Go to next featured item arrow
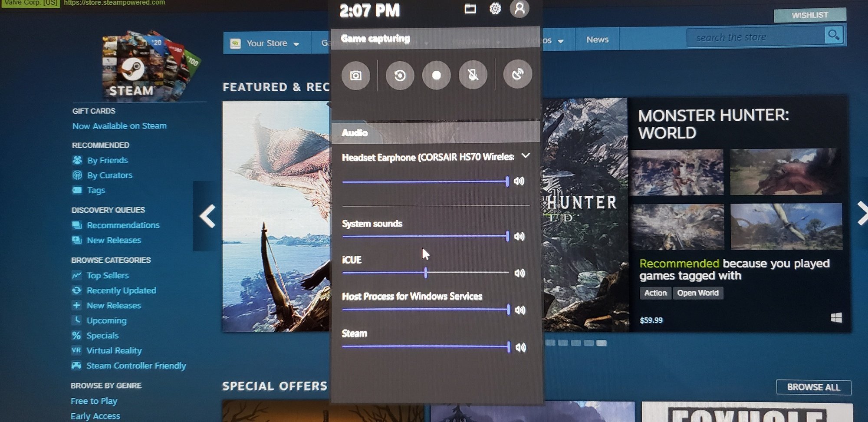The height and width of the screenshot is (422, 868). (x=862, y=213)
